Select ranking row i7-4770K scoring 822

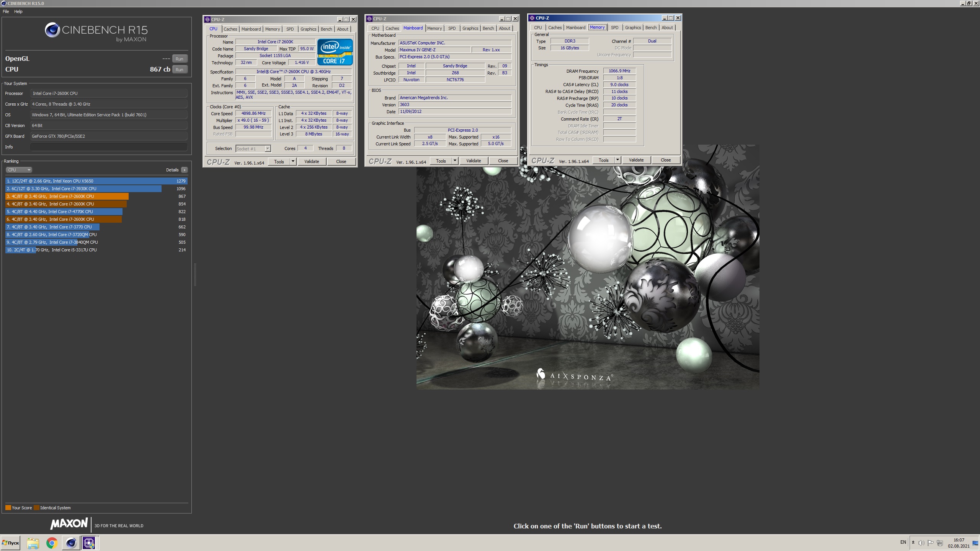point(96,212)
